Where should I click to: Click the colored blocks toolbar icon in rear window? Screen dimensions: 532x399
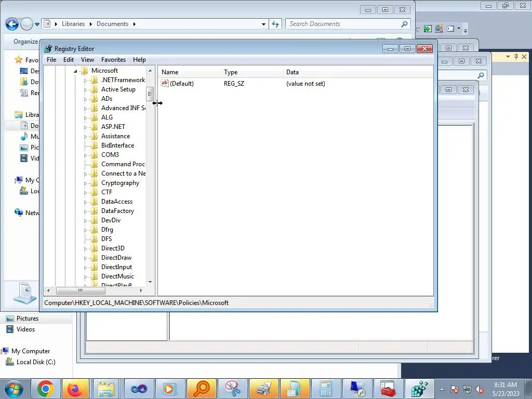[439, 29]
